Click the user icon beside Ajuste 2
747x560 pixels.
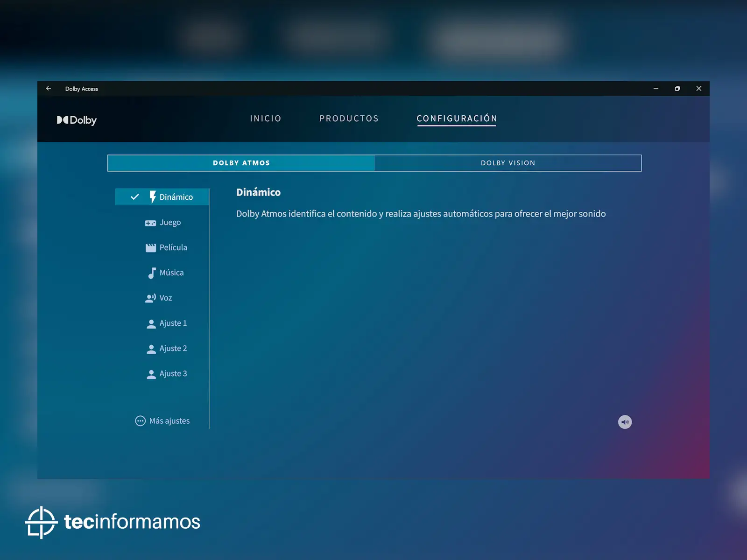151,349
